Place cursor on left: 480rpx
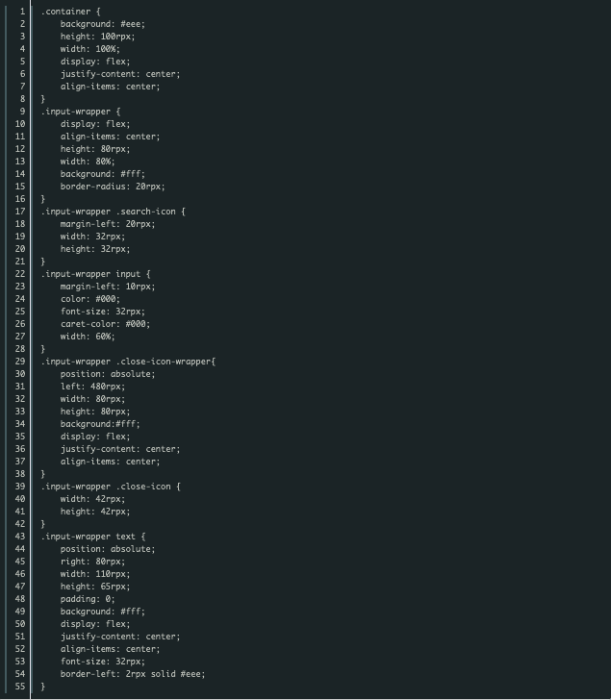Viewport: 611px width, 700px height. [93, 387]
